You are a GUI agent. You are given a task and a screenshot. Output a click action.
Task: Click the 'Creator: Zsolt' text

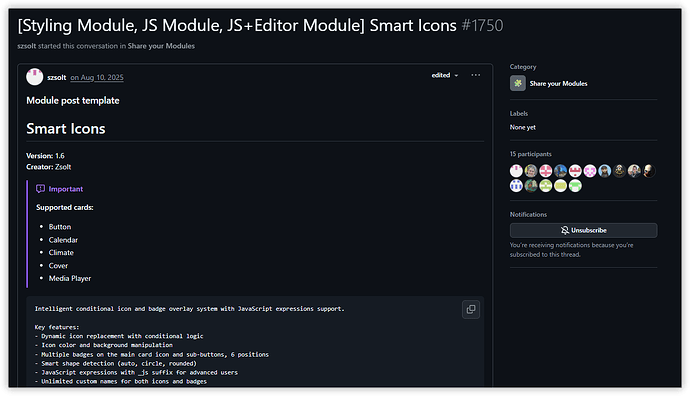point(48,167)
